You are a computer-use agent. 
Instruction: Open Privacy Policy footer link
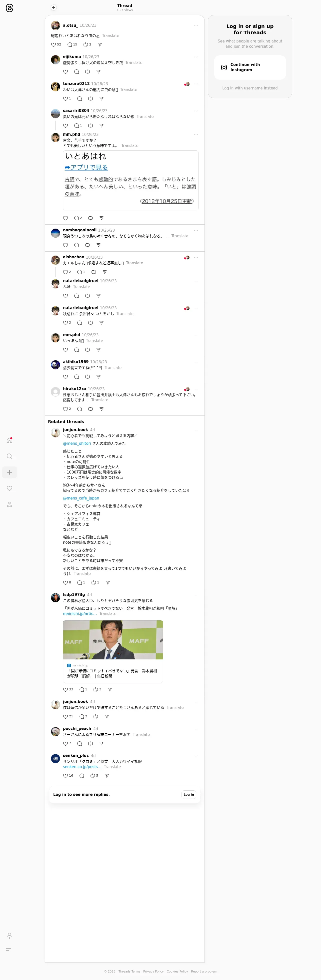point(153,971)
